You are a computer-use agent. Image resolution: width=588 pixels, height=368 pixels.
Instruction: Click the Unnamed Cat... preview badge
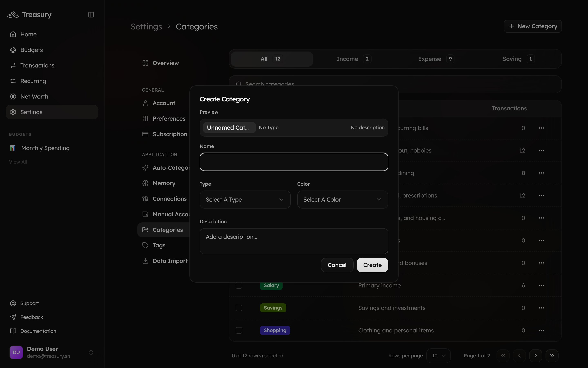229,128
